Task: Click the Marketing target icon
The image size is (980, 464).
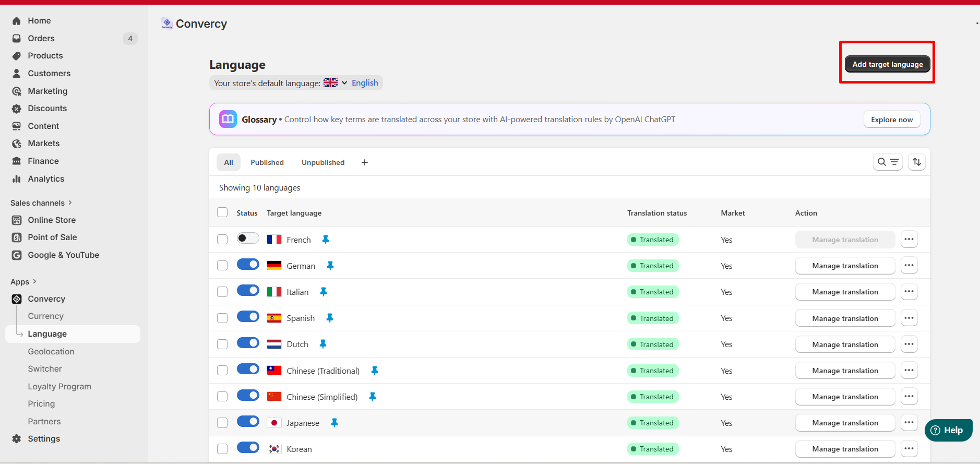Action: pos(17,91)
